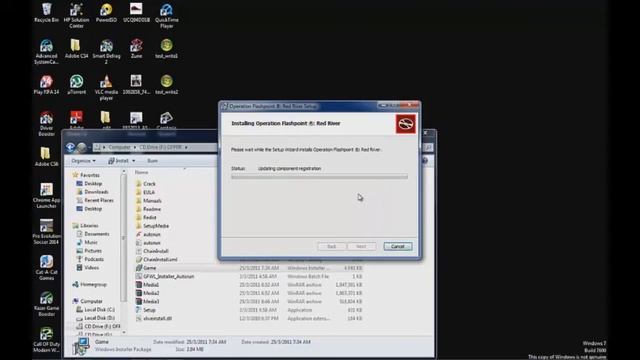Image resolution: width=640 pixels, height=360 pixels.
Task: Launch VLC media player shortcut
Action: click(x=106, y=88)
